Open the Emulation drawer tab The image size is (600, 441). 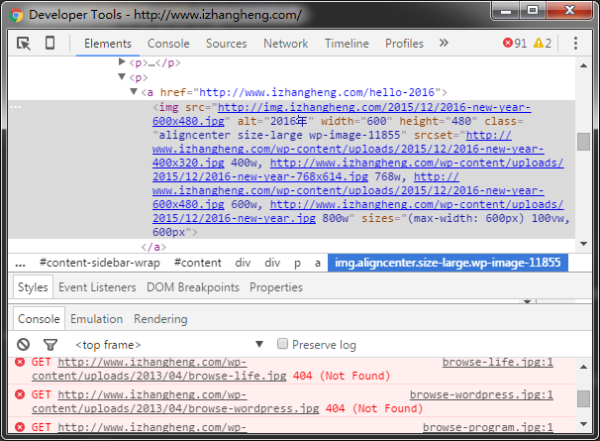[x=96, y=319]
